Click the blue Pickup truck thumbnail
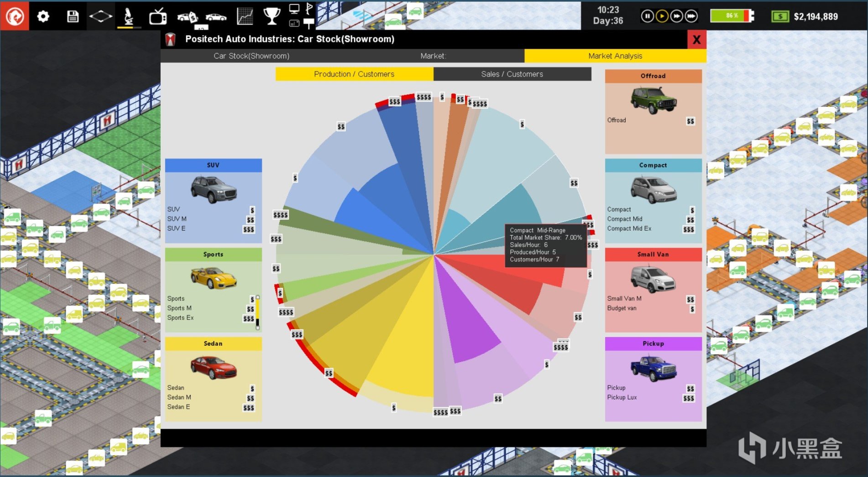This screenshot has width=868, height=477. 654,368
